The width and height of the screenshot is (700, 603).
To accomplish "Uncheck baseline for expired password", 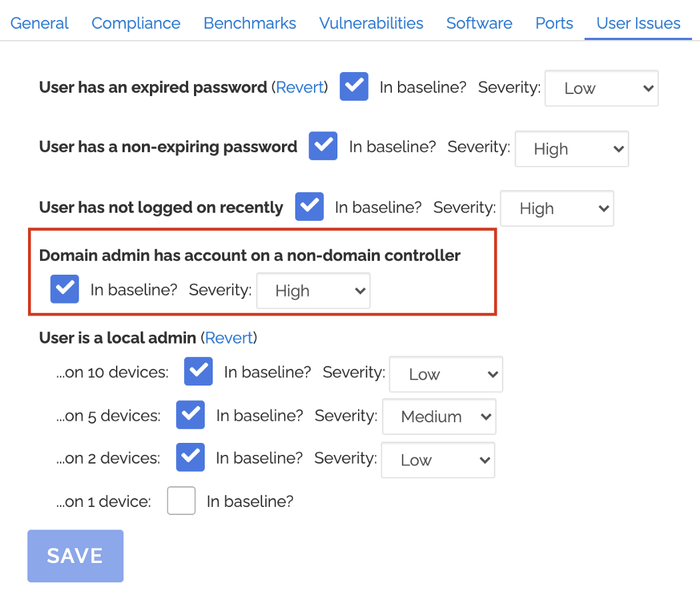I will coord(354,87).
